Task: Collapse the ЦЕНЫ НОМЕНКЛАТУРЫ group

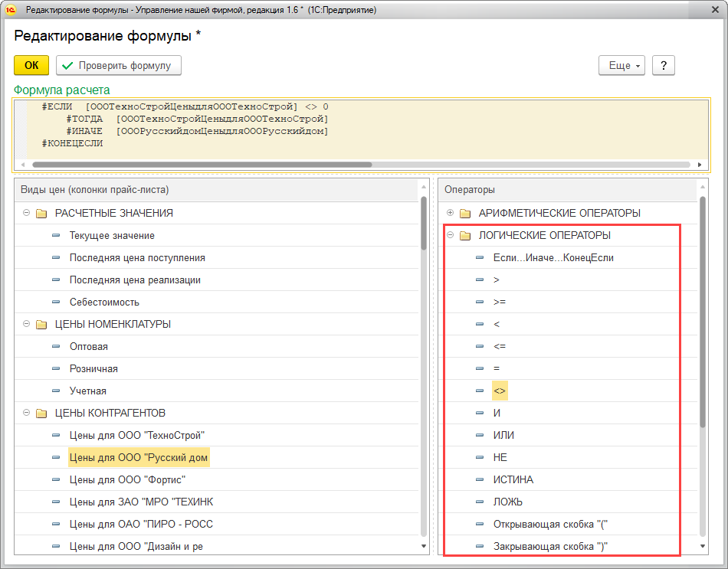Action: (27, 324)
